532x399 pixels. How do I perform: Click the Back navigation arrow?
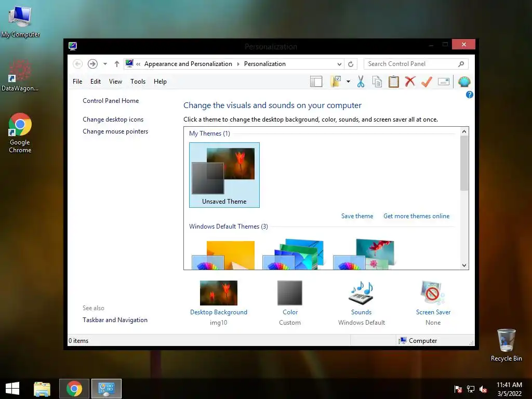78,64
